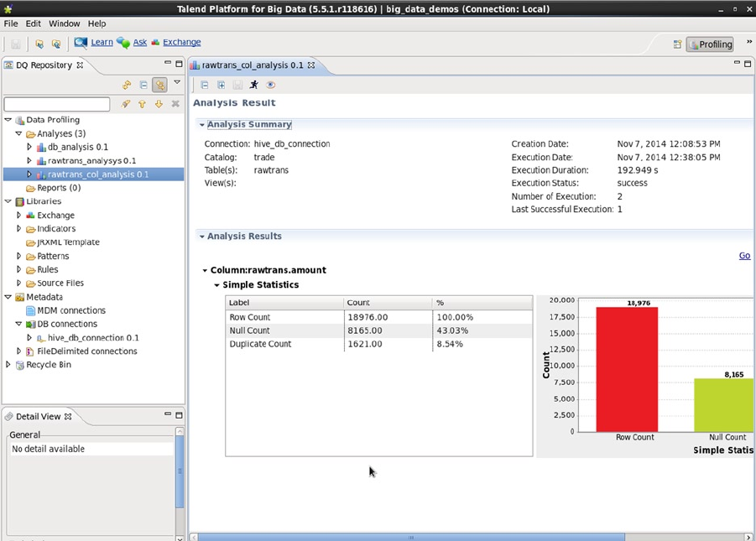Click the show more toolbar chevron
Screen dimensions: 756x541
[x=749, y=42]
